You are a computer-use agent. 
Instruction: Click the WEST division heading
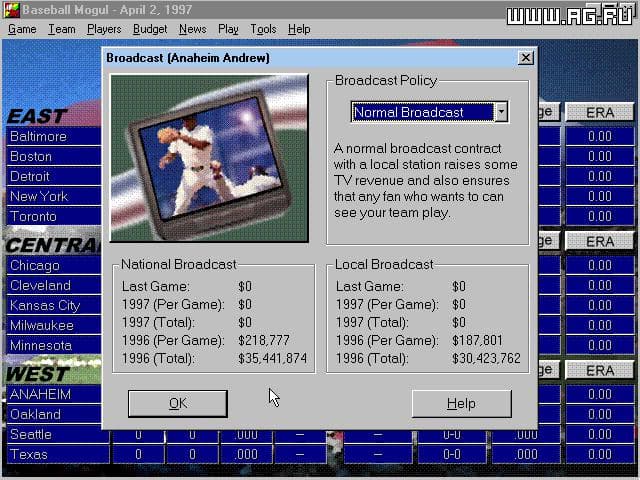pos(38,374)
